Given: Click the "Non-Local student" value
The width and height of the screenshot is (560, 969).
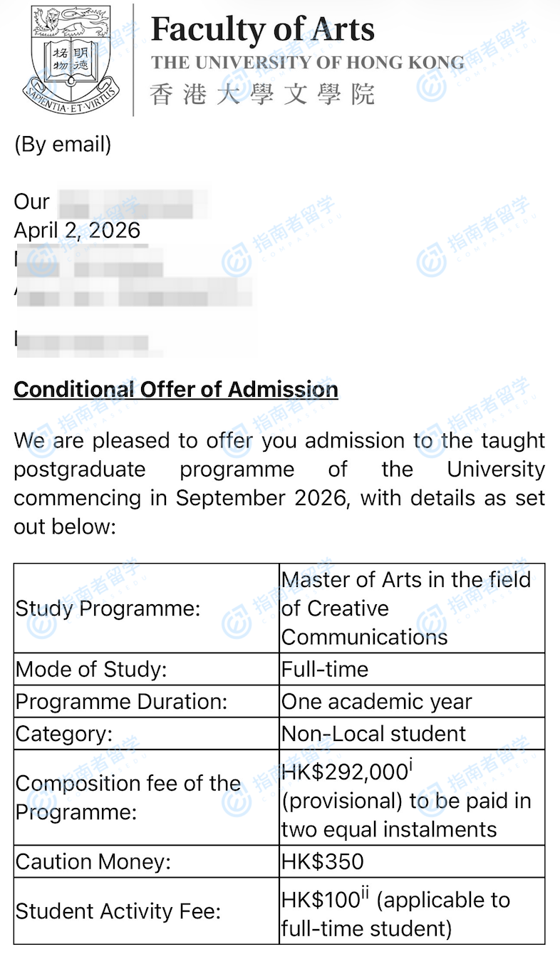Looking at the screenshot, I should click(x=373, y=734).
